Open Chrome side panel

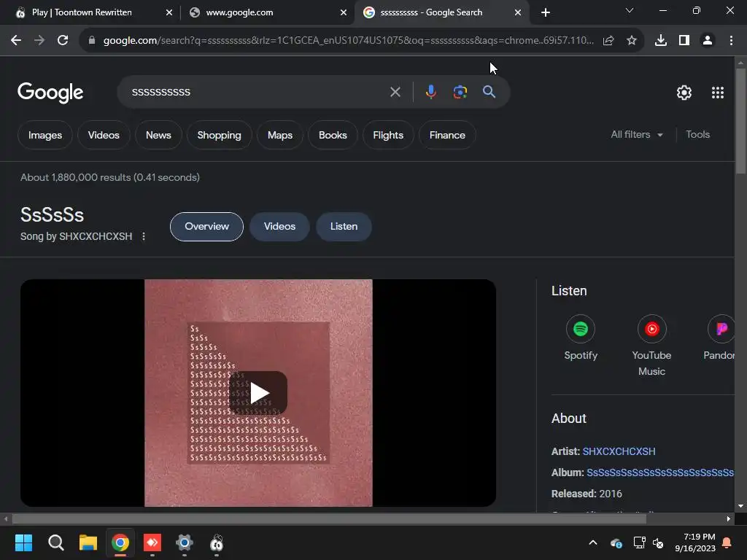[684, 41]
